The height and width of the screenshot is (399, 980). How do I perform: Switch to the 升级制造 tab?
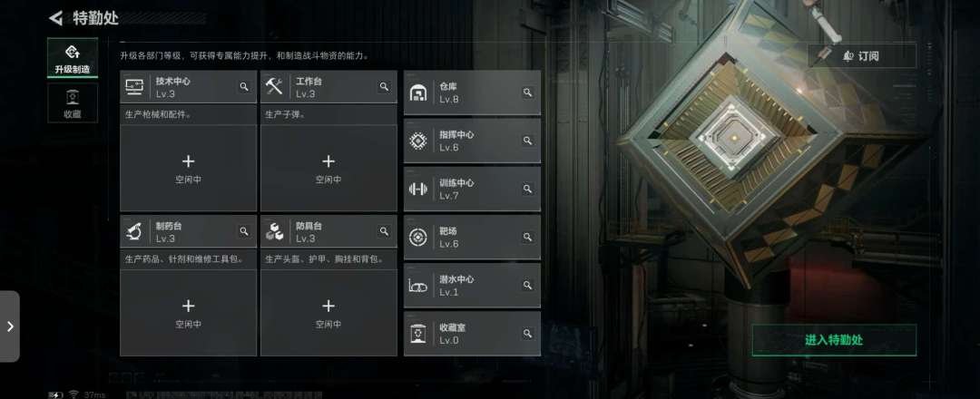click(x=73, y=58)
